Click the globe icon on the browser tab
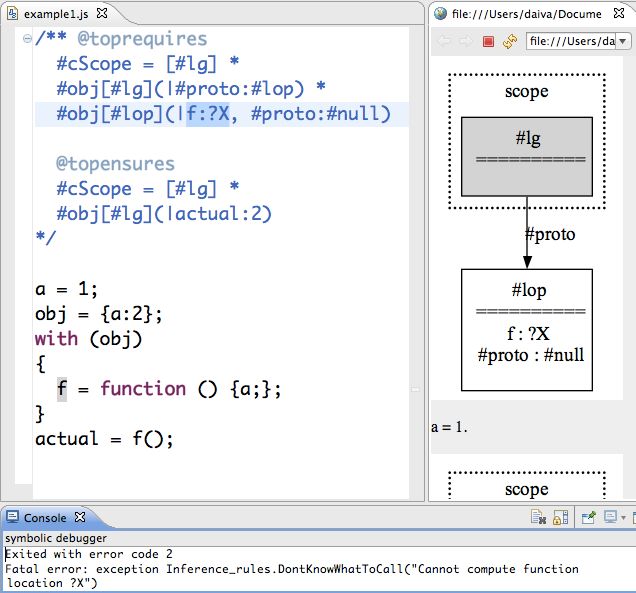Image resolution: width=636 pixels, height=593 pixels. 440,13
